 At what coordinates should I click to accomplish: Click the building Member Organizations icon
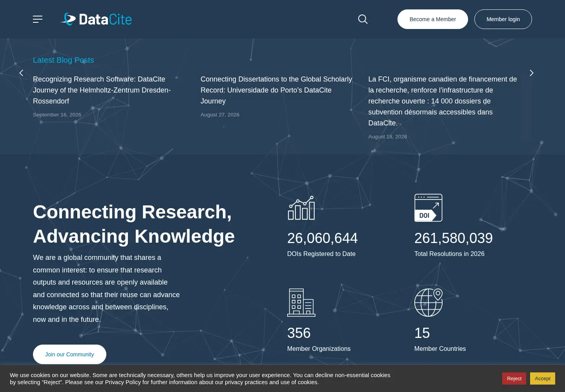tap(301, 303)
